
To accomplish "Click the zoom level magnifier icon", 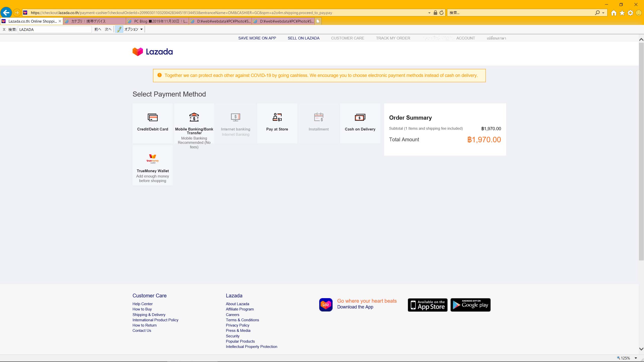I will [619, 358].
